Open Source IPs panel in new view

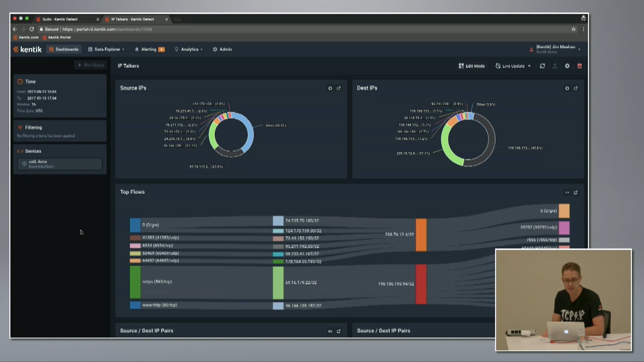point(339,88)
